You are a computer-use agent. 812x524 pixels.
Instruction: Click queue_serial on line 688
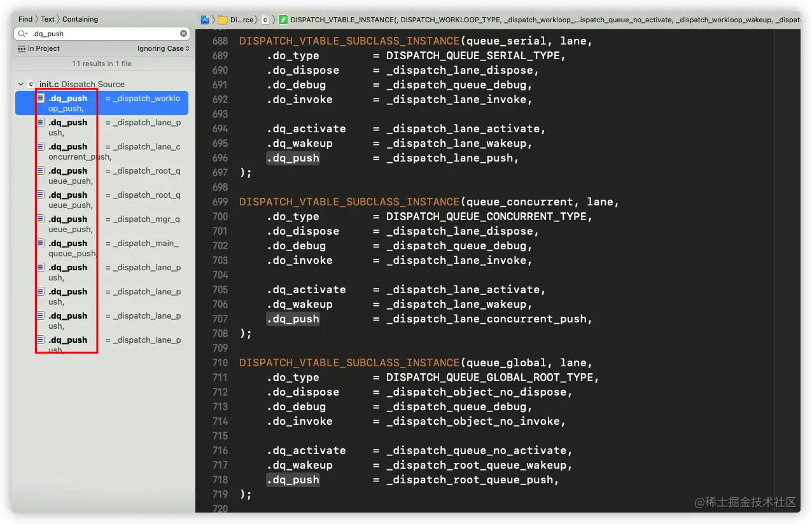507,41
